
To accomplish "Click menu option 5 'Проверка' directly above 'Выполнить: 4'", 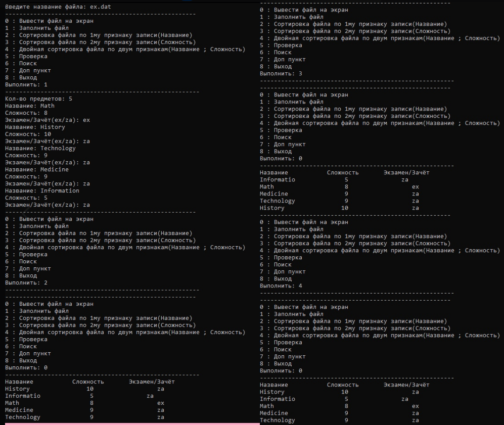I will (281, 257).
